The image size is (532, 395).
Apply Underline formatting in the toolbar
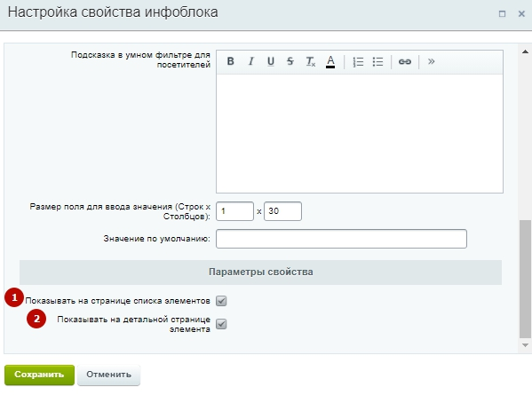[x=270, y=61]
